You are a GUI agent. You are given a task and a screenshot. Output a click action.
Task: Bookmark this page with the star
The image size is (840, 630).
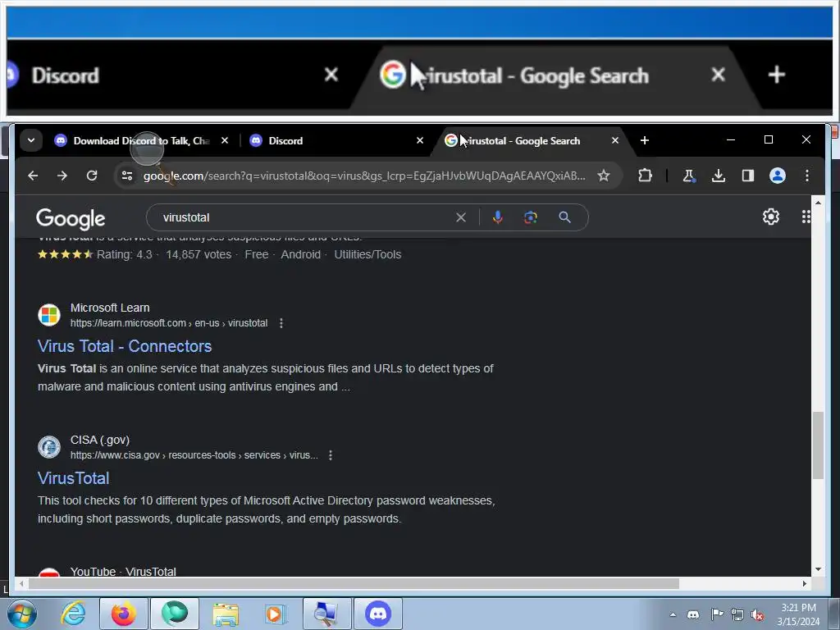[604, 176]
